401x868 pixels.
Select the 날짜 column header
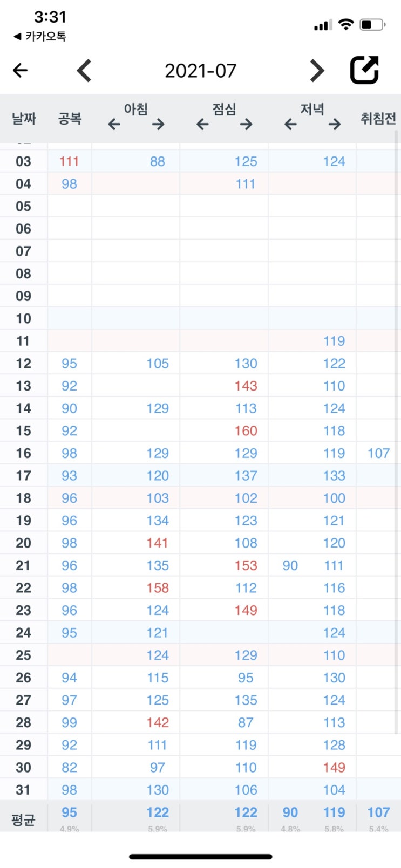24,119
